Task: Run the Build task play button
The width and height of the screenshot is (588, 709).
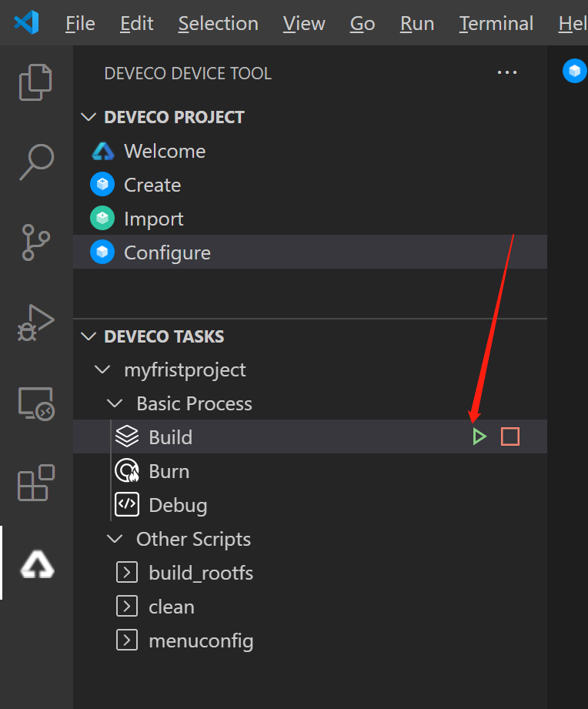Action: pyautogui.click(x=479, y=437)
